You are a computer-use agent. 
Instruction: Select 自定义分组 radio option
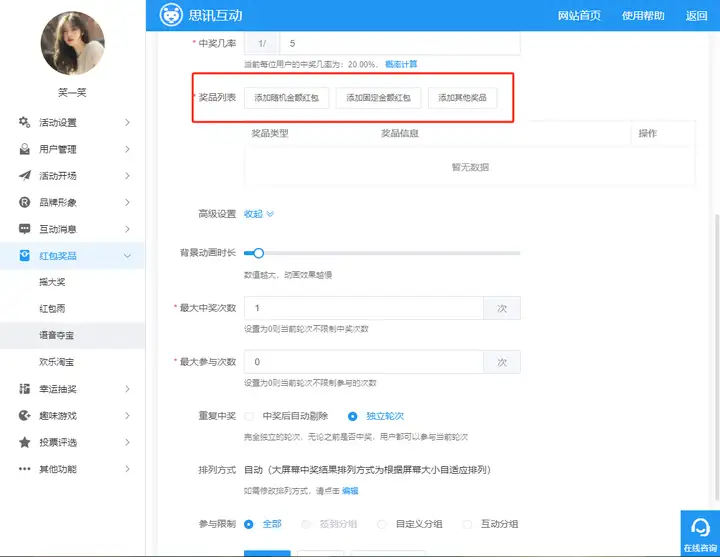(382, 524)
